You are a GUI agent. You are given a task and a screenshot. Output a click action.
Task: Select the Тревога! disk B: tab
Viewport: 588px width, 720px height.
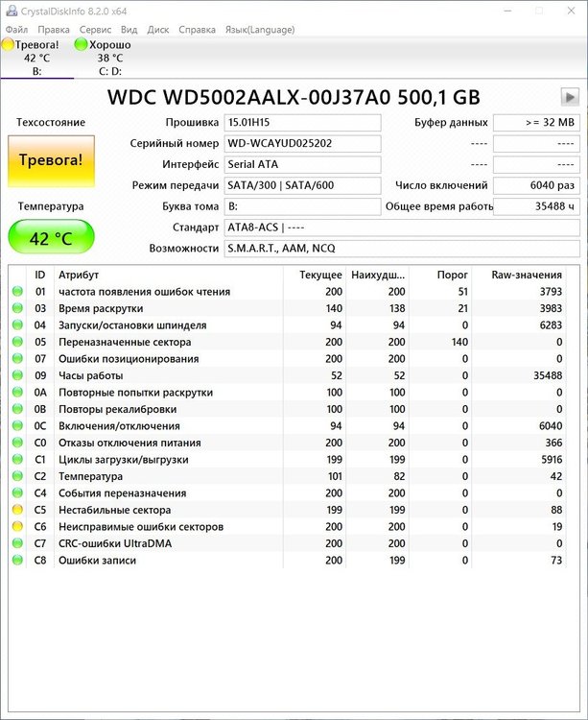tap(36, 58)
